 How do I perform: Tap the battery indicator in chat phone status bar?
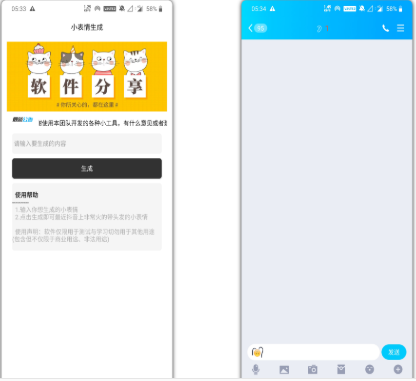point(400,9)
